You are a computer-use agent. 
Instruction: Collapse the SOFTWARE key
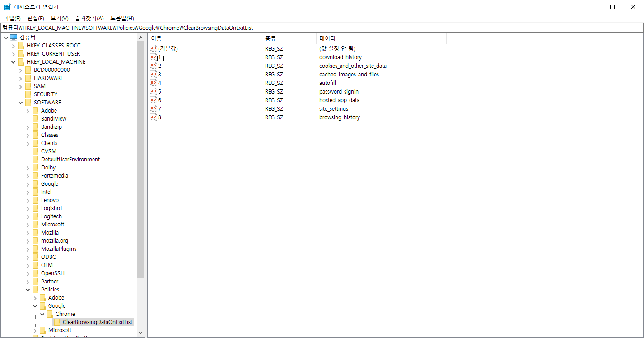click(20, 102)
